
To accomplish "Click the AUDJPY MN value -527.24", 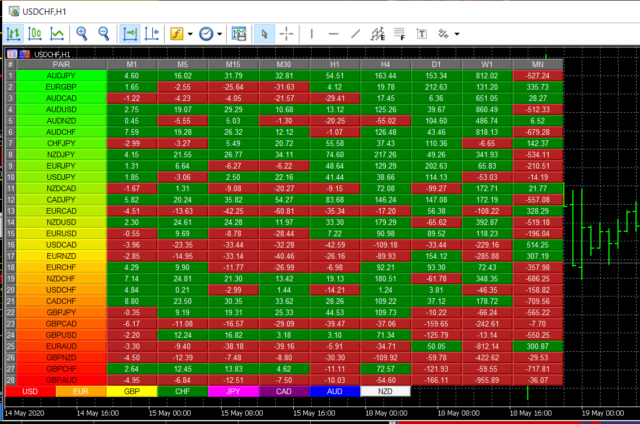I will tap(538, 75).
